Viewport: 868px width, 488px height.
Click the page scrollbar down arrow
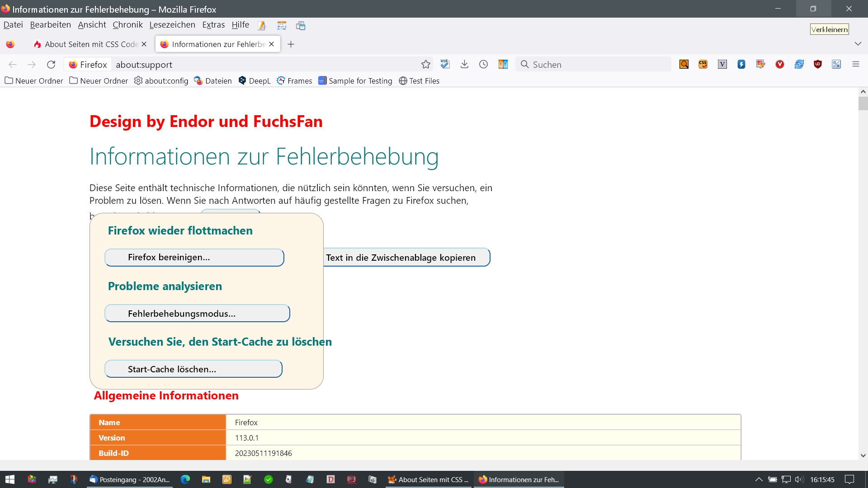click(863, 455)
